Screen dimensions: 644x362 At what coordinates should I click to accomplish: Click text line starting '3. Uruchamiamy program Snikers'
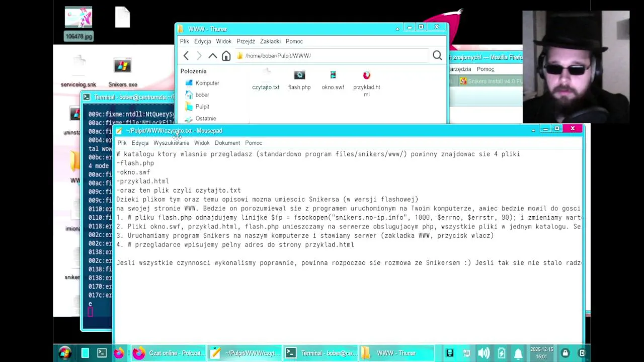point(305,235)
